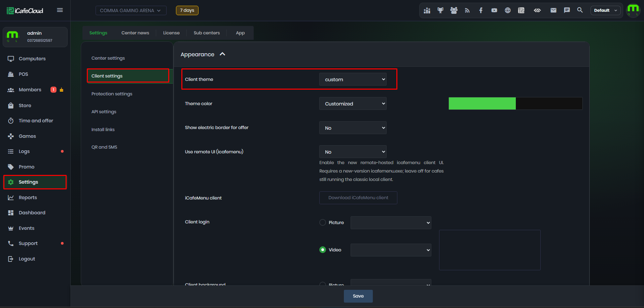Click the Events crown icon in sidebar
This screenshot has width=644, height=308.
pos(11,228)
